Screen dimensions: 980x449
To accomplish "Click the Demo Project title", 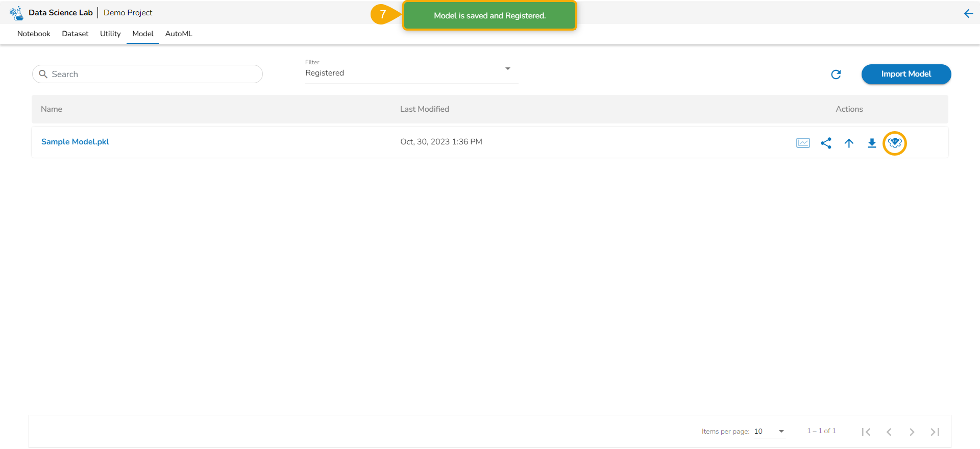I will pos(128,13).
